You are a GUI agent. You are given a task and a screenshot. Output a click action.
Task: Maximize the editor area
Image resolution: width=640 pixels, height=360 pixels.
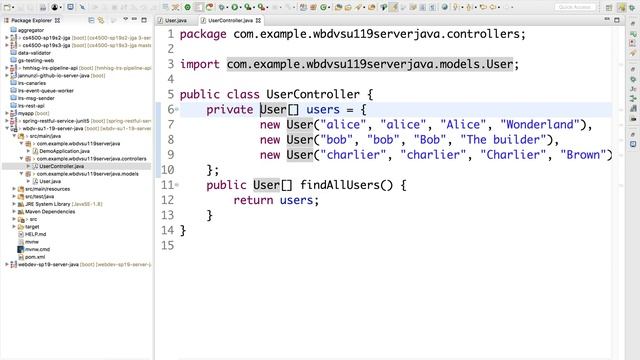pyautogui.click(x=617, y=20)
